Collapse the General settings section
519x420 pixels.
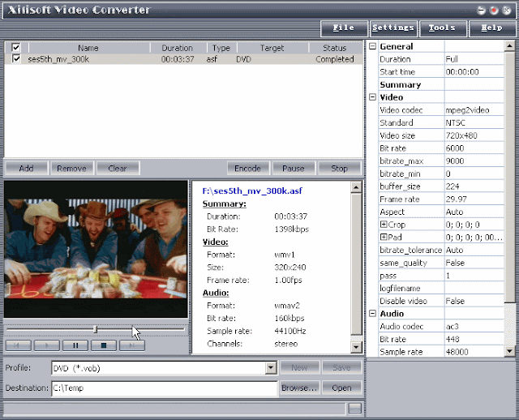tap(372, 46)
